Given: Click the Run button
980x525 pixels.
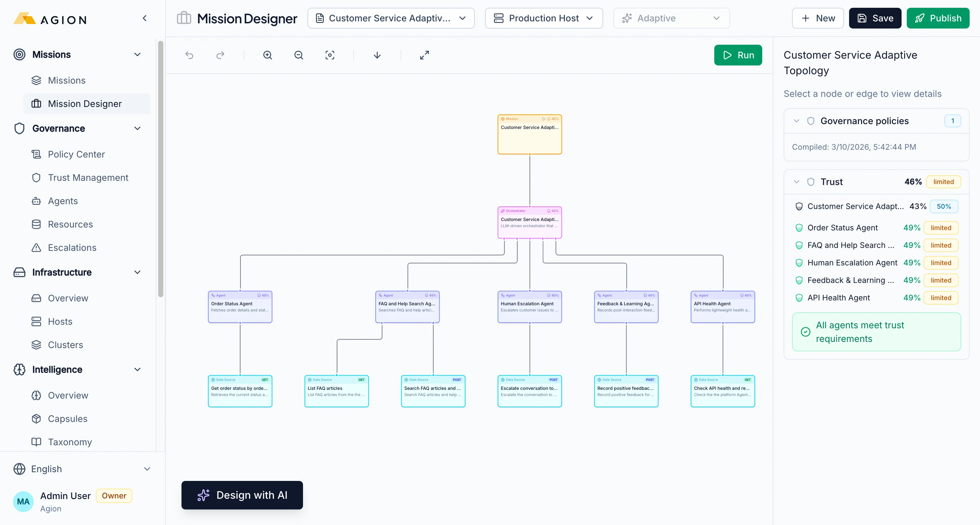Looking at the screenshot, I should (x=738, y=55).
